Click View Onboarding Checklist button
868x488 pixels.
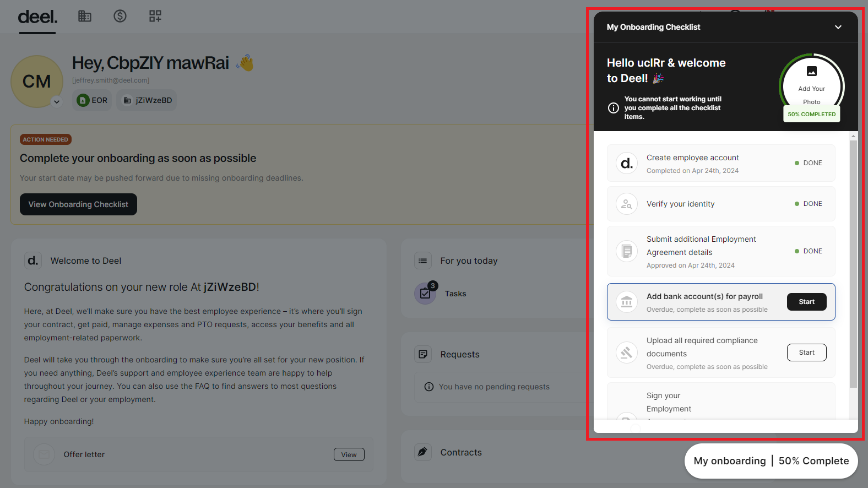pyautogui.click(x=78, y=204)
